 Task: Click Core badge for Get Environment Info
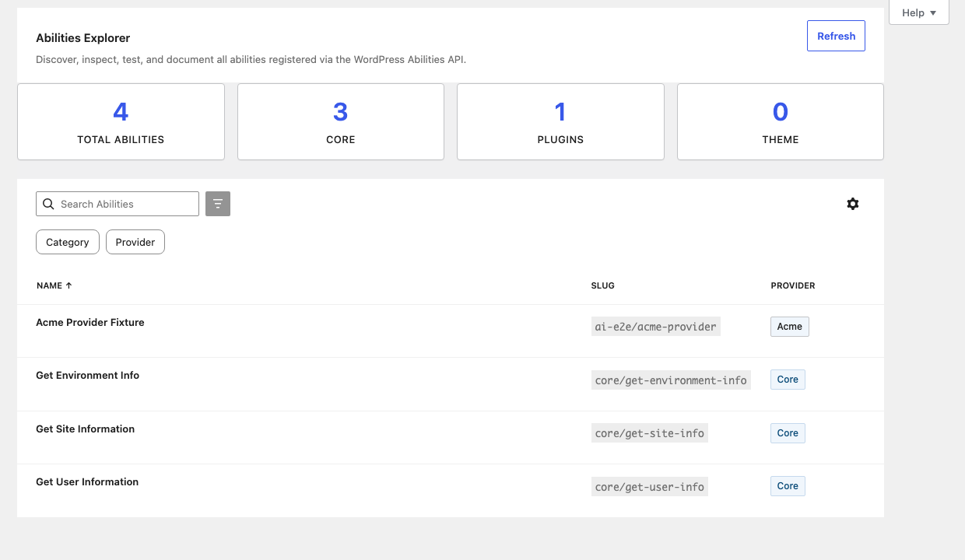pos(788,380)
